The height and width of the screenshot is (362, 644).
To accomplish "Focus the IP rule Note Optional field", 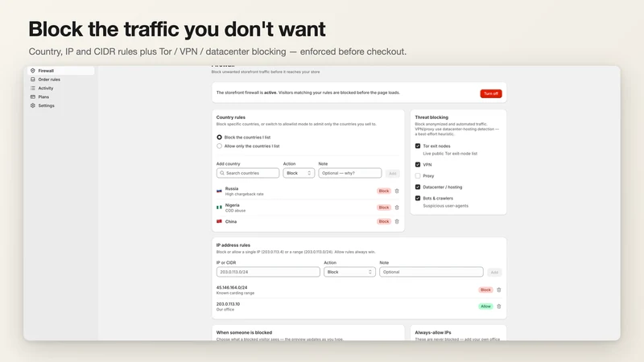I will (431, 272).
